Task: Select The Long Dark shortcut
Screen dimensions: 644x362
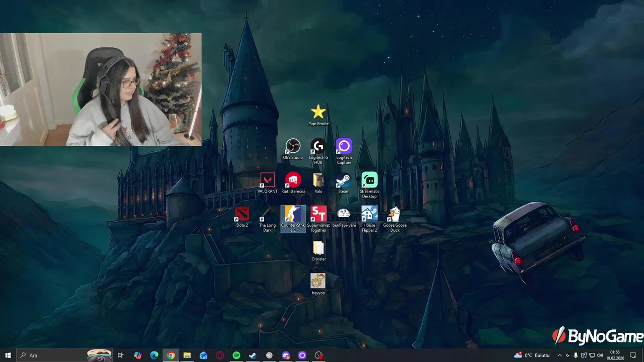Action: pyautogui.click(x=267, y=219)
